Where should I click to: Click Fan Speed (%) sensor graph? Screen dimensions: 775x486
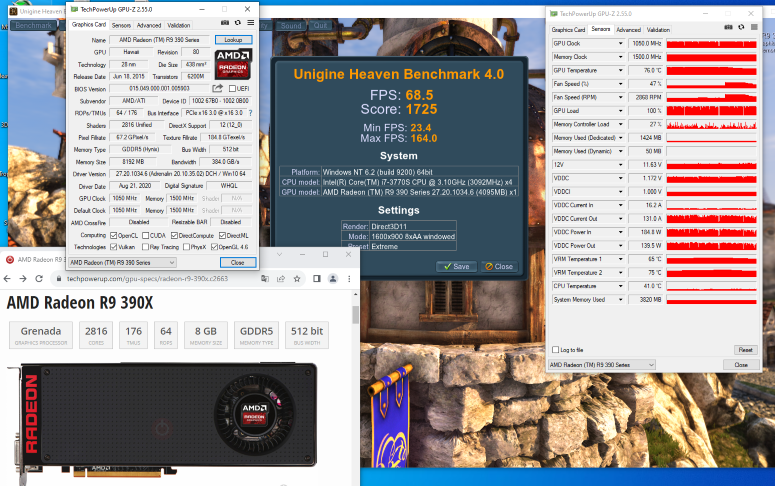[711, 84]
